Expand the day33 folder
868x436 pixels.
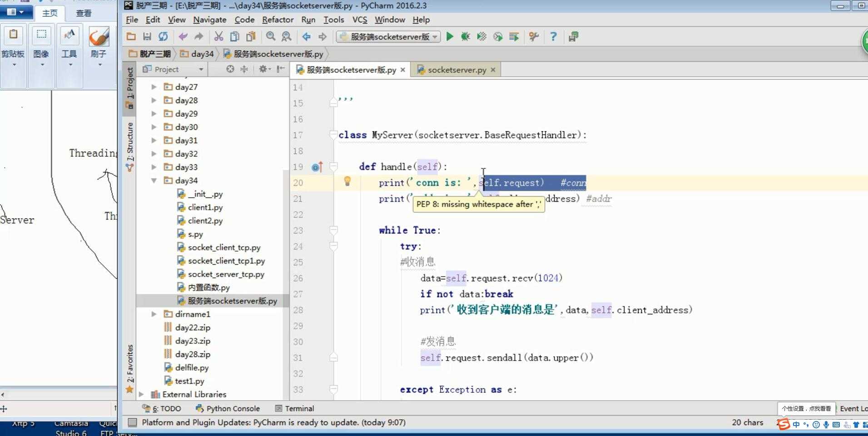point(154,167)
